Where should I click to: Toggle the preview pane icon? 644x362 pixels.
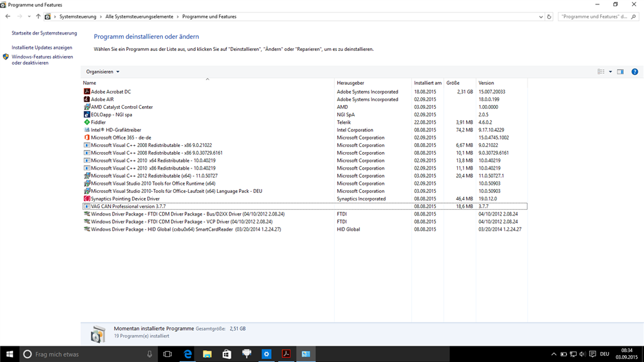[620, 72]
